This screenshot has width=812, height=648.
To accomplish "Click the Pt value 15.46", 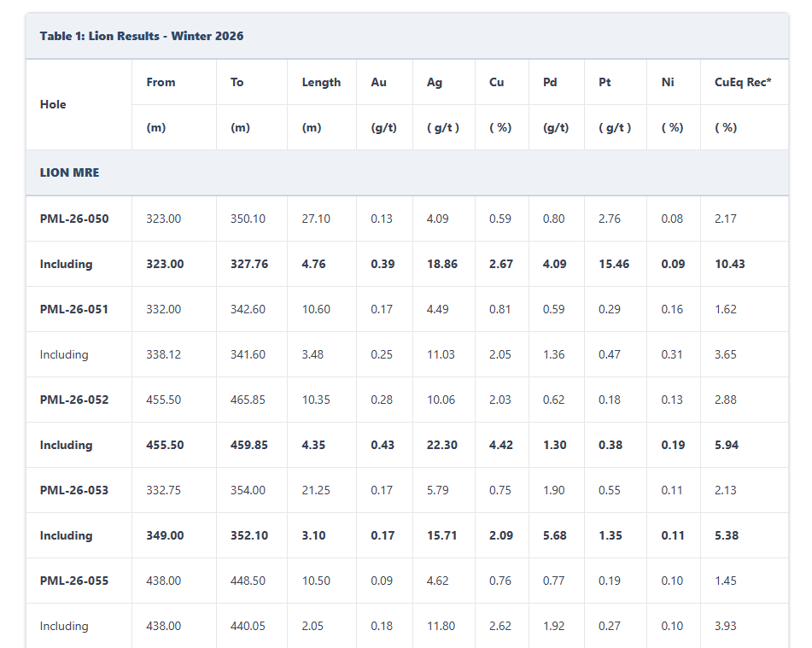I will (614, 264).
